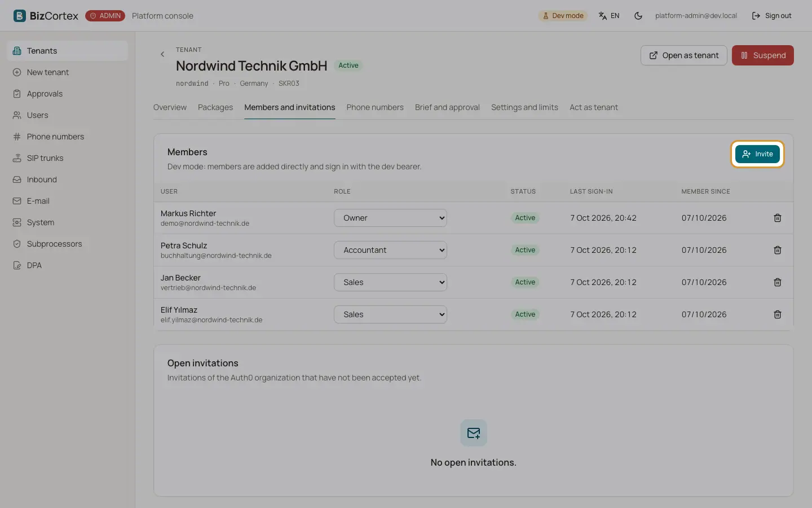The image size is (812, 508).
Task: Remove Elif Yılmaz via trash icon
Action: (x=778, y=314)
